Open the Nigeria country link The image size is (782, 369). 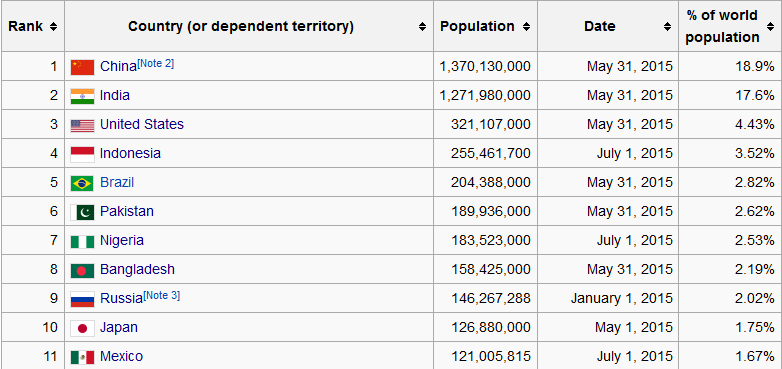click(122, 240)
